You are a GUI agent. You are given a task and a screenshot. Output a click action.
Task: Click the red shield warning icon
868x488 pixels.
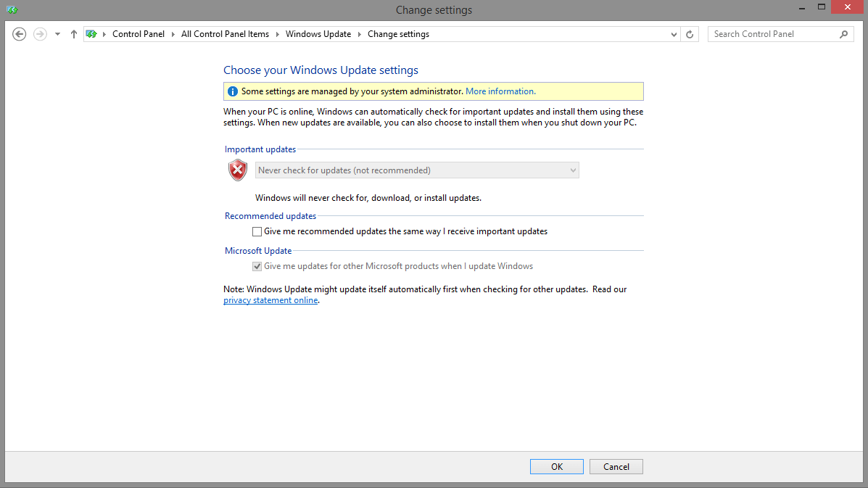coord(238,170)
